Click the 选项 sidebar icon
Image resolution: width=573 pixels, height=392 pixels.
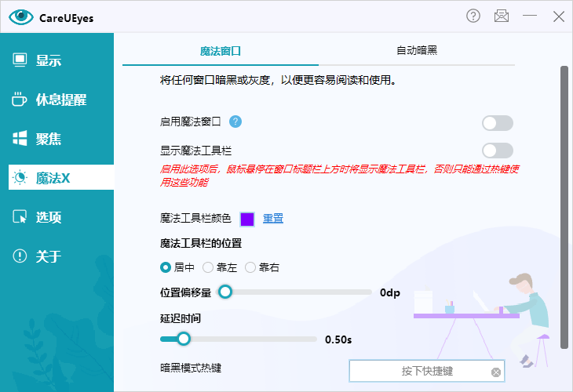tap(20, 217)
